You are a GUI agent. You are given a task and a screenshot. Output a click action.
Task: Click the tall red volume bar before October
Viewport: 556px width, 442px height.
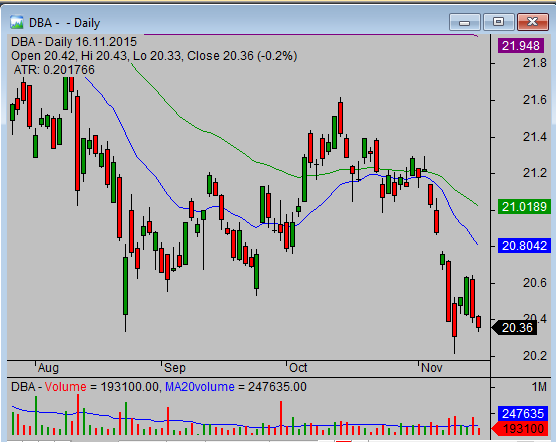(x=281, y=418)
